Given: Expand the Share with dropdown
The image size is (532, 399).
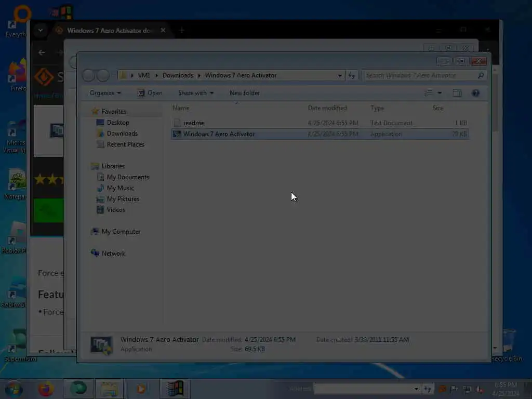Looking at the screenshot, I should 196,93.
